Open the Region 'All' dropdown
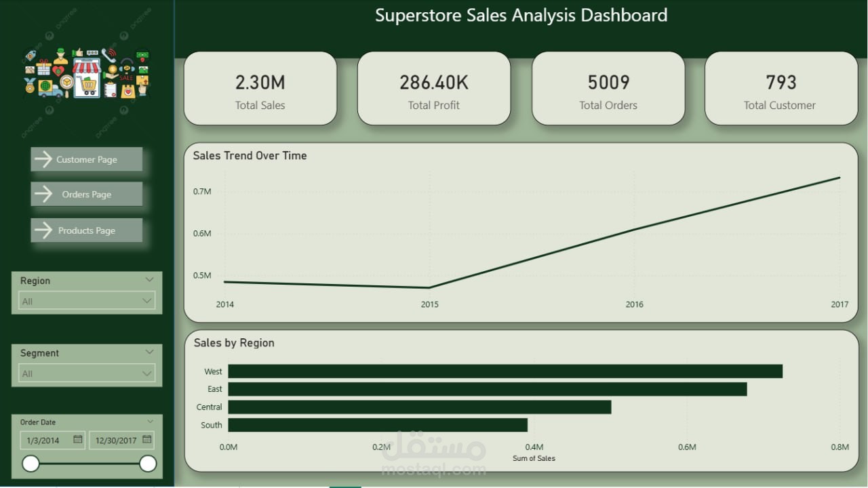The height and width of the screenshot is (488, 868). (87, 300)
